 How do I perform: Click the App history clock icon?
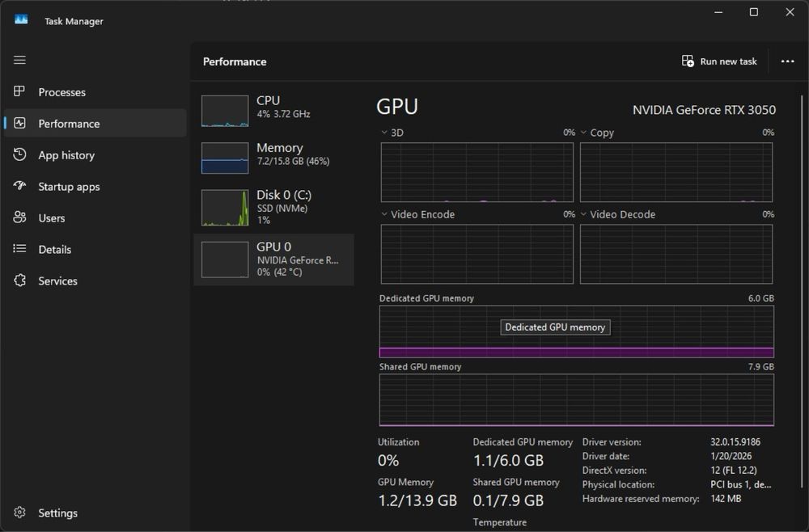click(19, 154)
